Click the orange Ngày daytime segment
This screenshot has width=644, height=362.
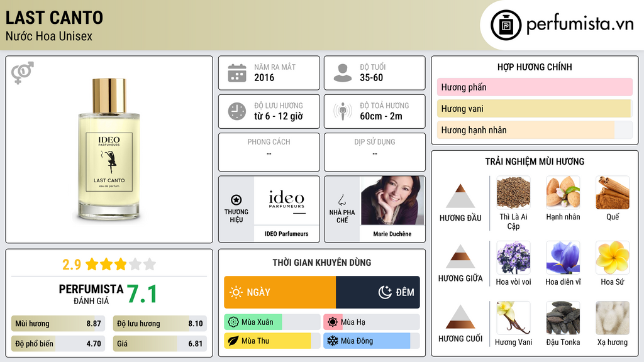click(280, 292)
